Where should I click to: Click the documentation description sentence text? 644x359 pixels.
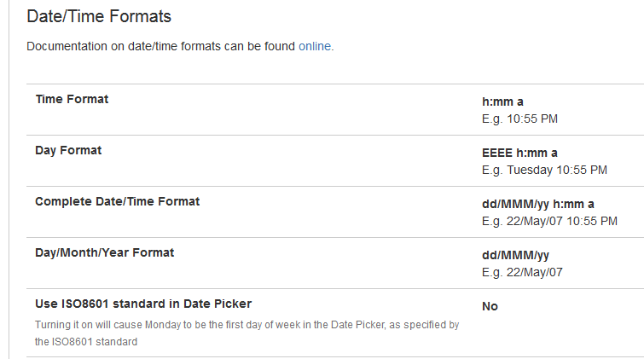click(x=161, y=46)
